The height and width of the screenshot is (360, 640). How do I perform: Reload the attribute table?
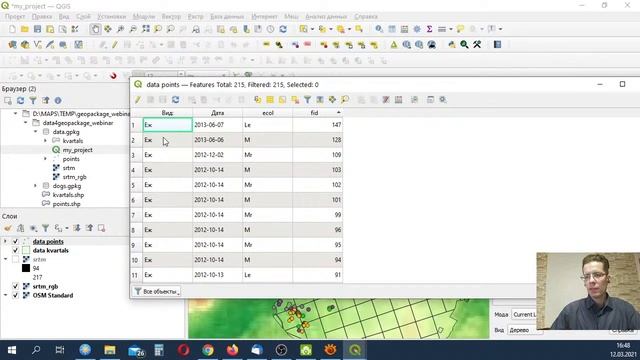[x=176, y=100]
